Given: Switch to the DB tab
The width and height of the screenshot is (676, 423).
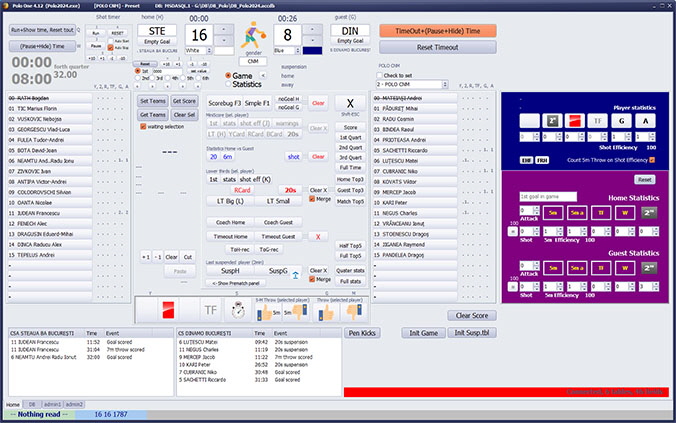Looking at the screenshot, I should 32,404.
